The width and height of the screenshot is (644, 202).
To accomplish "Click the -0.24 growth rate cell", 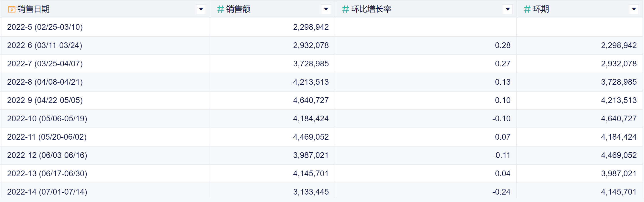I will coord(501,192).
